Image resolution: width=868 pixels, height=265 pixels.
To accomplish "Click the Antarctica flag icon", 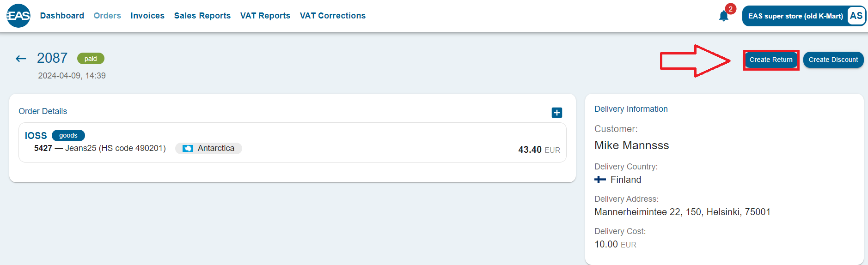I will [188, 148].
